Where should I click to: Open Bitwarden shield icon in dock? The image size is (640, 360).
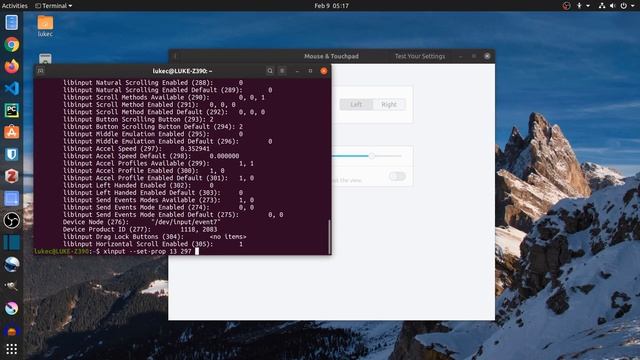(x=11, y=154)
